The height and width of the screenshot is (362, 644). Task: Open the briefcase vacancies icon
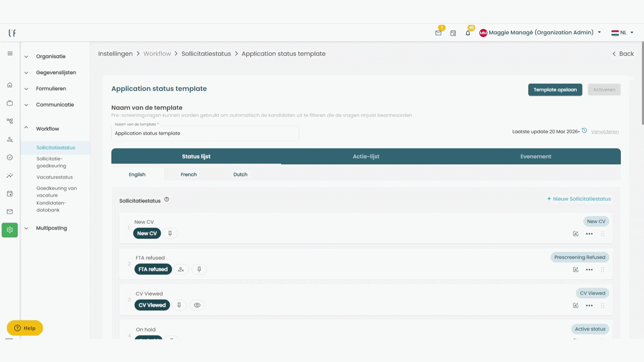(x=10, y=103)
